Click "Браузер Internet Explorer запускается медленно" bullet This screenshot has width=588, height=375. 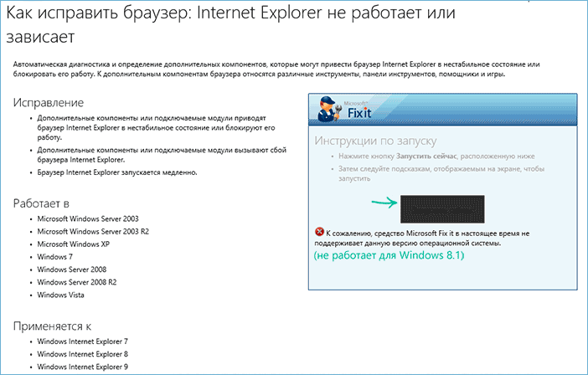[117, 172]
